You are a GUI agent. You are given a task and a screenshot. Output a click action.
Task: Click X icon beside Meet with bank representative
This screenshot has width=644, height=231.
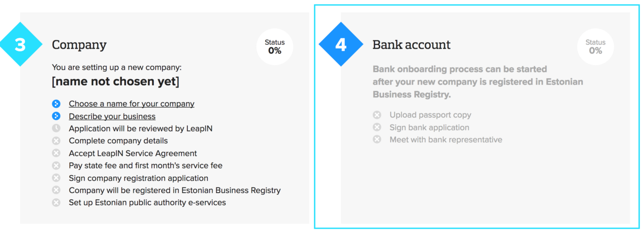coord(377,139)
